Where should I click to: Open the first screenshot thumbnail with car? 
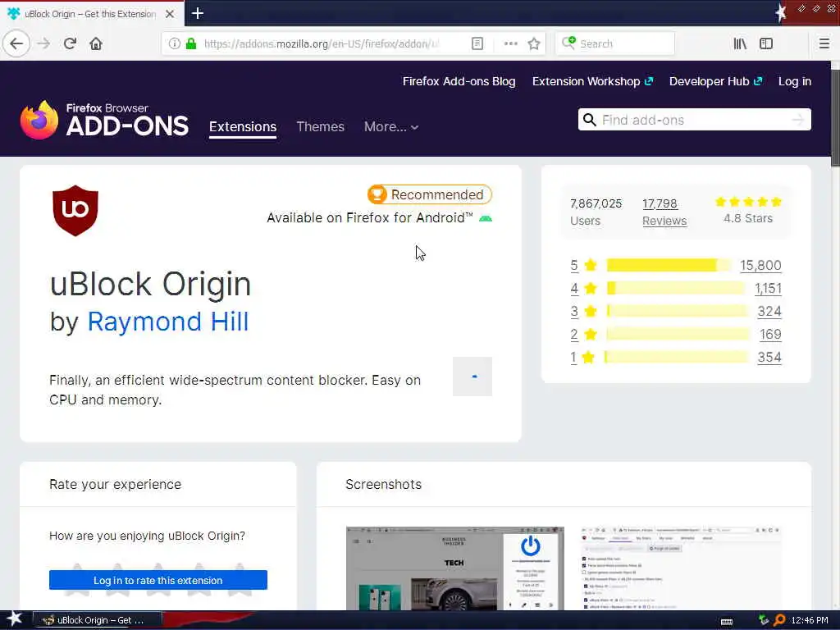pos(454,568)
